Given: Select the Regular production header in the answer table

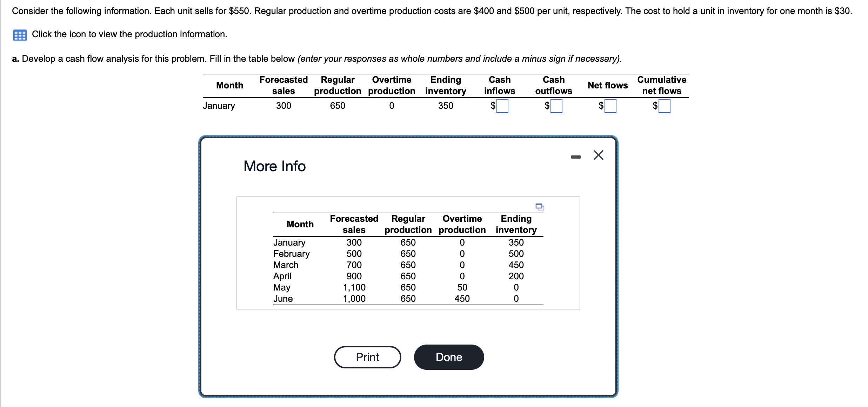Looking at the screenshot, I should 338,85.
